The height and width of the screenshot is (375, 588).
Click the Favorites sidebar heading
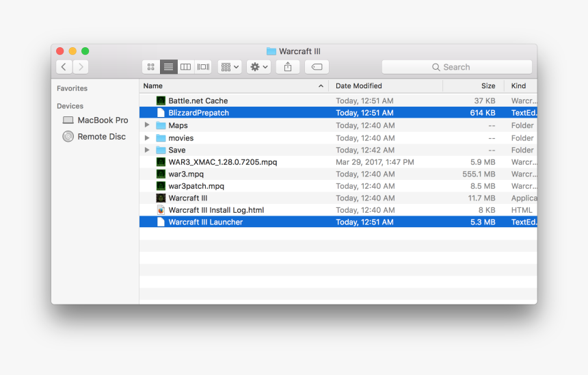click(72, 88)
